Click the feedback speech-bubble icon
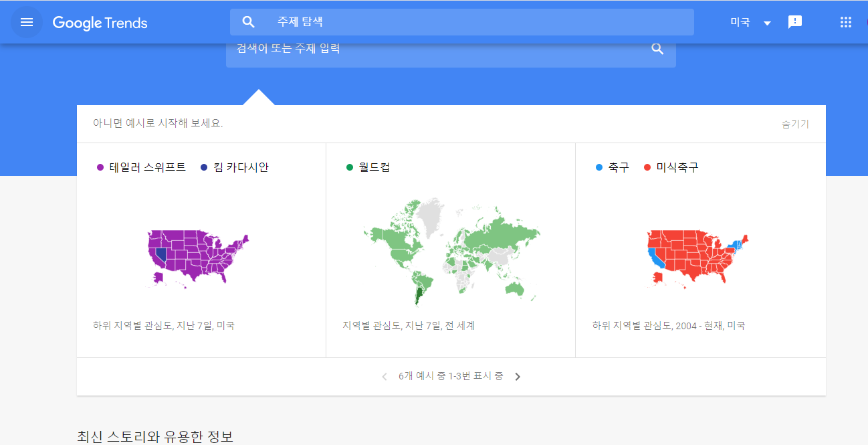The image size is (868, 445). click(x=795, y=22)
